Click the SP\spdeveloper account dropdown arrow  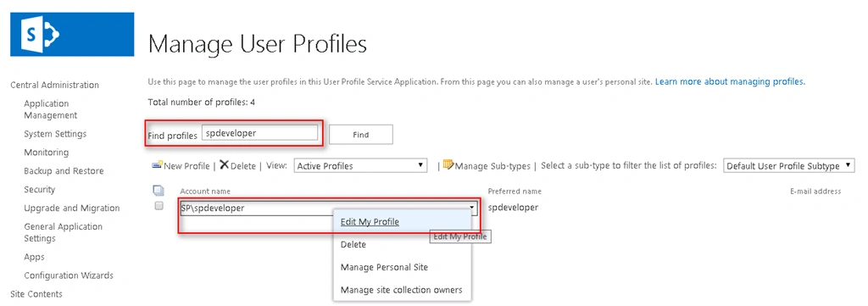(x=472, y=208)
